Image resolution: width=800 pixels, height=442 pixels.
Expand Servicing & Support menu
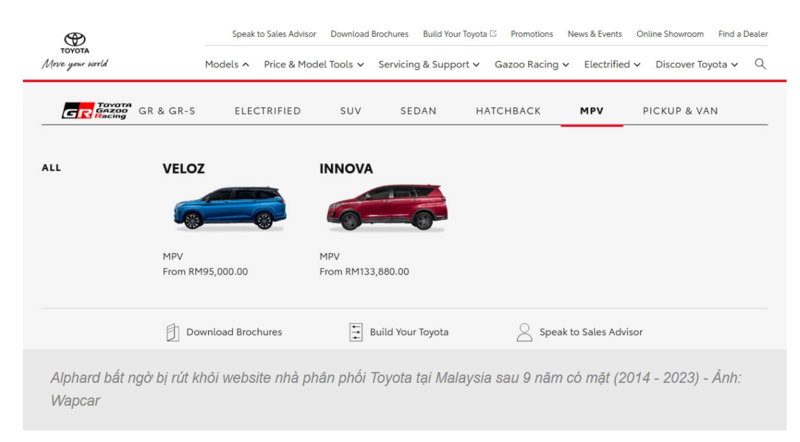[429, 64]
